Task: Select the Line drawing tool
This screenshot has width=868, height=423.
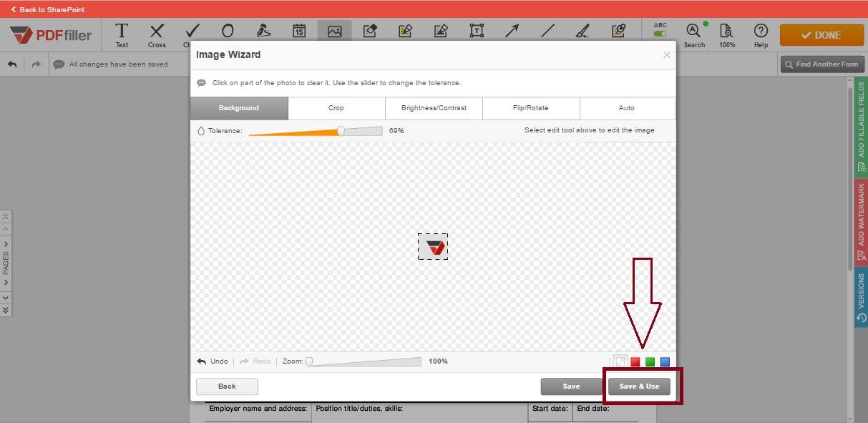Action: [547, 31]
